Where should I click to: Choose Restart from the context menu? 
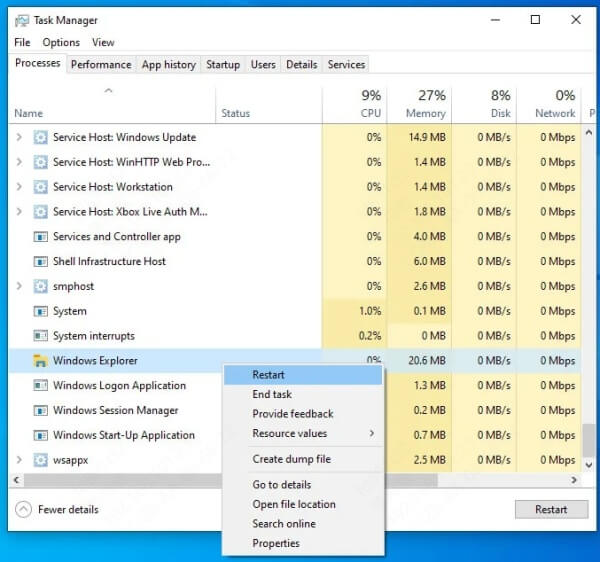click(303, 375)
